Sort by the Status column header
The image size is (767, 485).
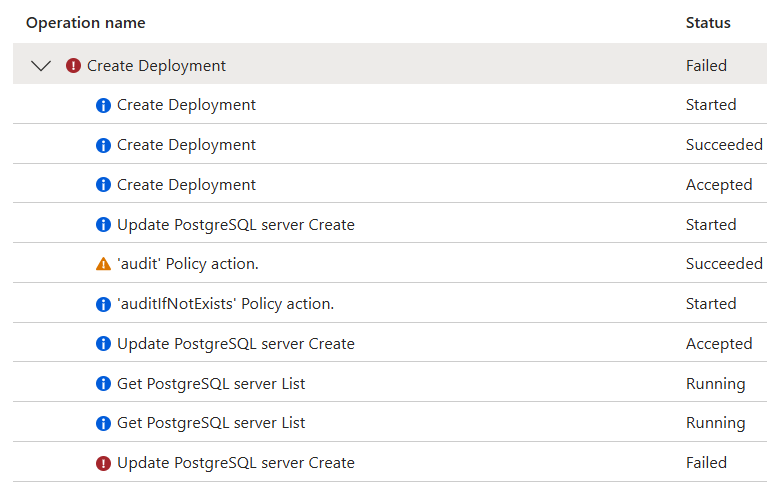[x=708, y=22]
